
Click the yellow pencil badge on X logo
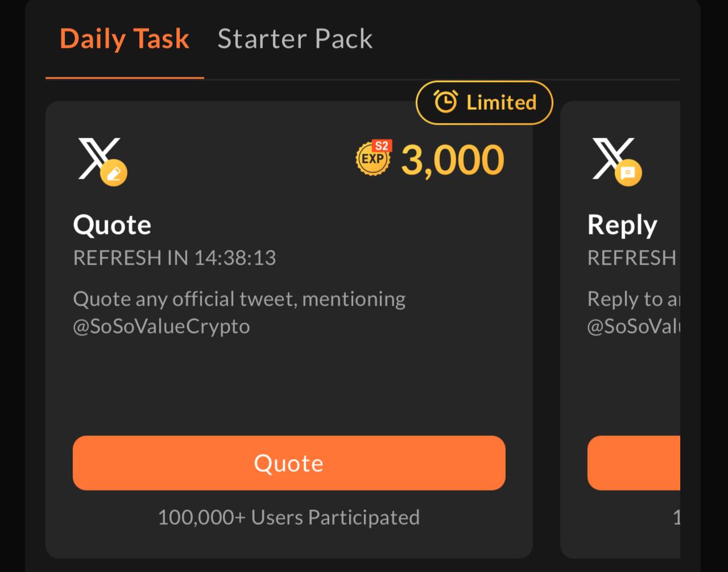click(x=114, y=173)
